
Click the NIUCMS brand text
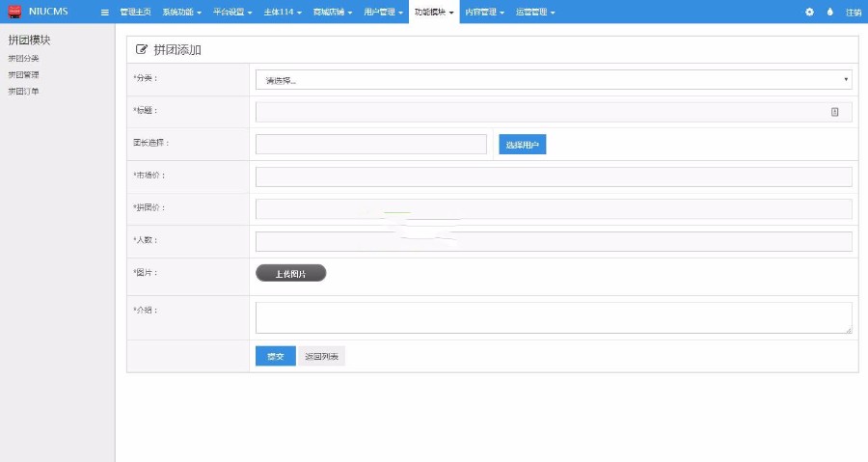tap(48, 11)
